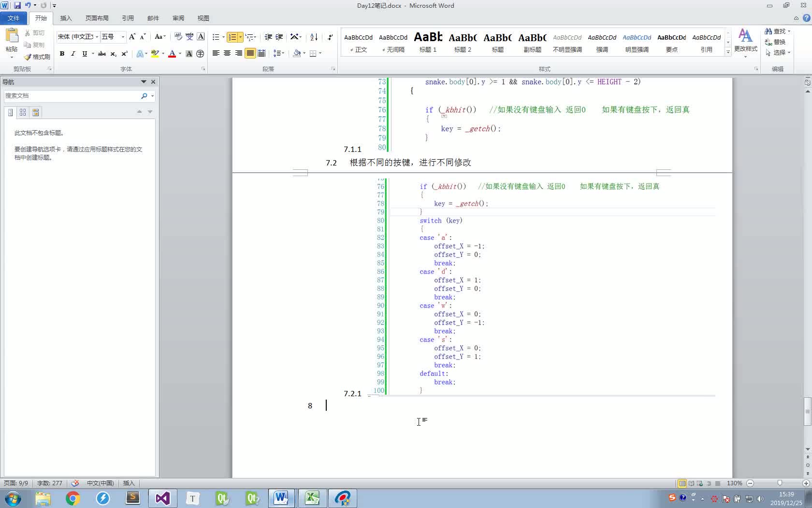The width and height of the screenshot is (812, 508).
Task: Open the line spacing dropdown
Action: coord(279,53)
